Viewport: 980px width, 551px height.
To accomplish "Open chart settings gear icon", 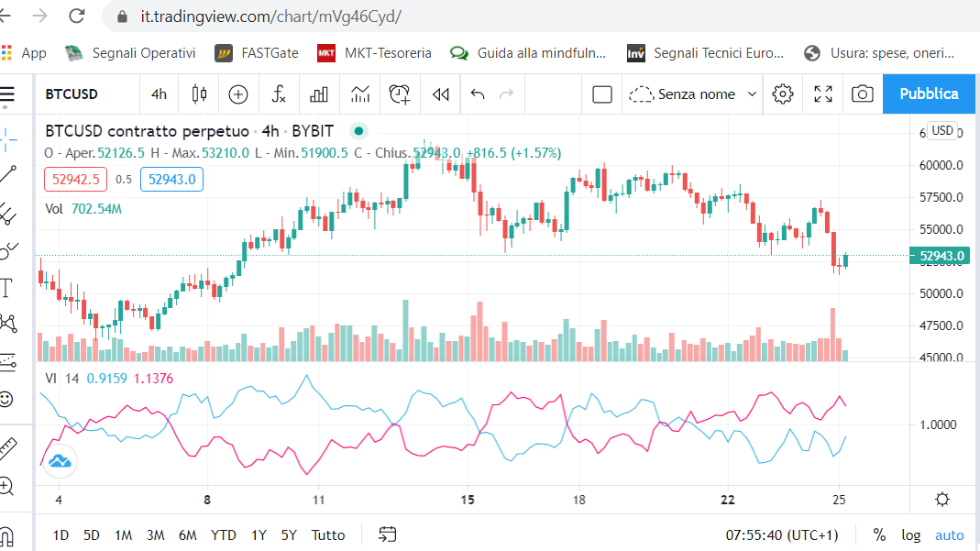I will pyautogui.click(x=783, y=94).
